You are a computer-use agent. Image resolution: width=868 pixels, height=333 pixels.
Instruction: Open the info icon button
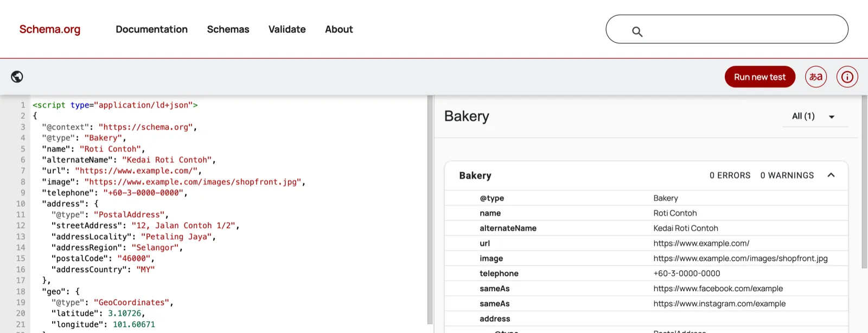pos(847,77)
